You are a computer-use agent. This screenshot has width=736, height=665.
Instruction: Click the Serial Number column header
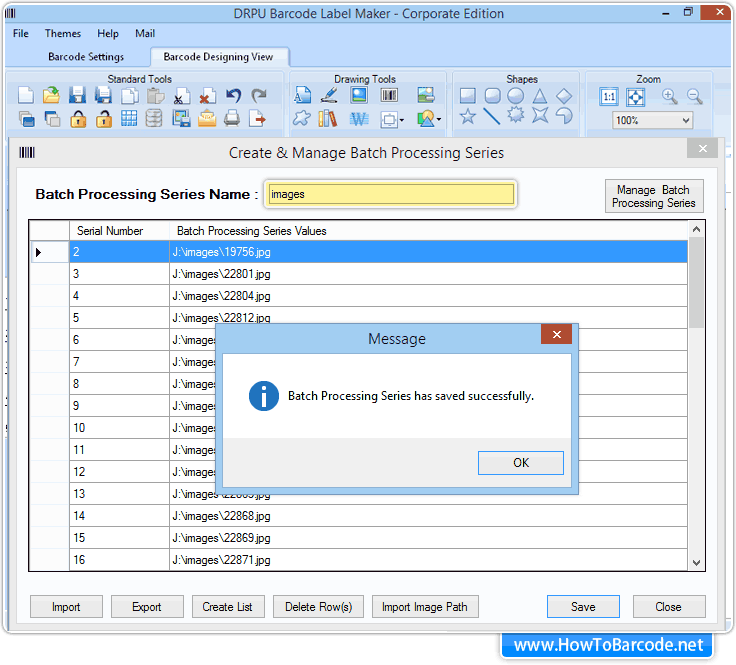coord(119,231)
